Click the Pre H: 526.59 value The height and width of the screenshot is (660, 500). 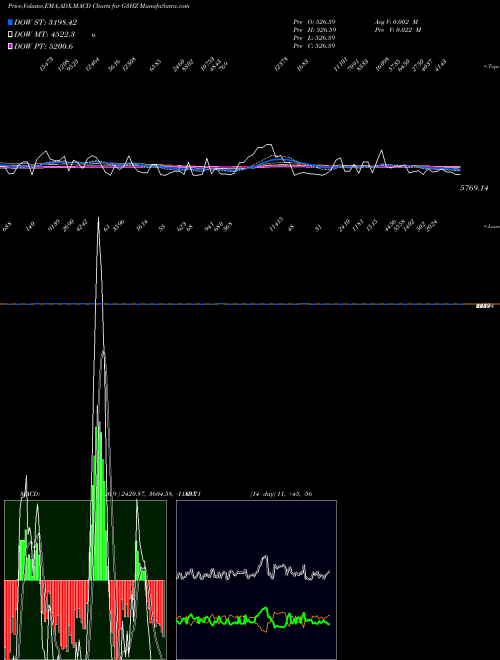pyautogui.click(x=314, y=30)
